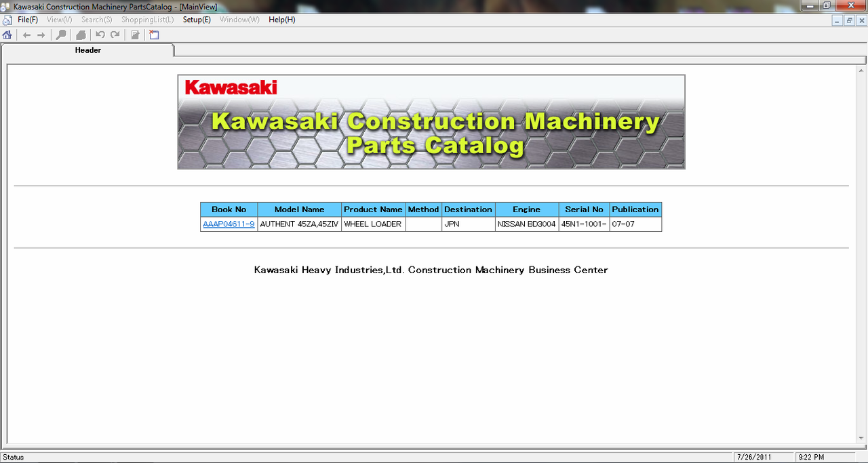Restore the inner MainView child window
The width and height of the screenshot is (868, 463).
click(849, 21)
